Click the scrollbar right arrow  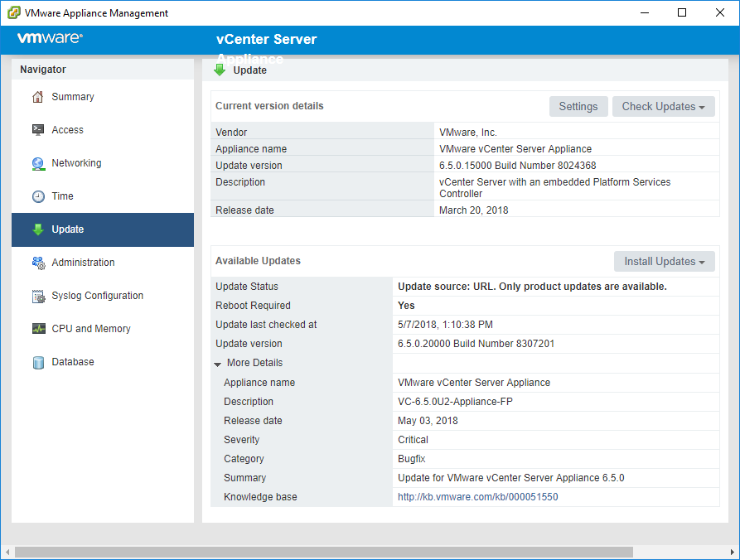point(733,552)
